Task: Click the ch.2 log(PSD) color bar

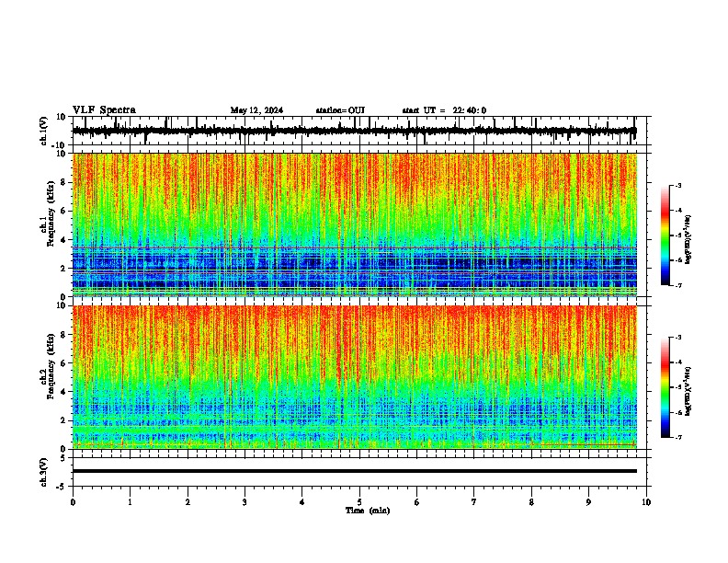Action: point(665,387)
